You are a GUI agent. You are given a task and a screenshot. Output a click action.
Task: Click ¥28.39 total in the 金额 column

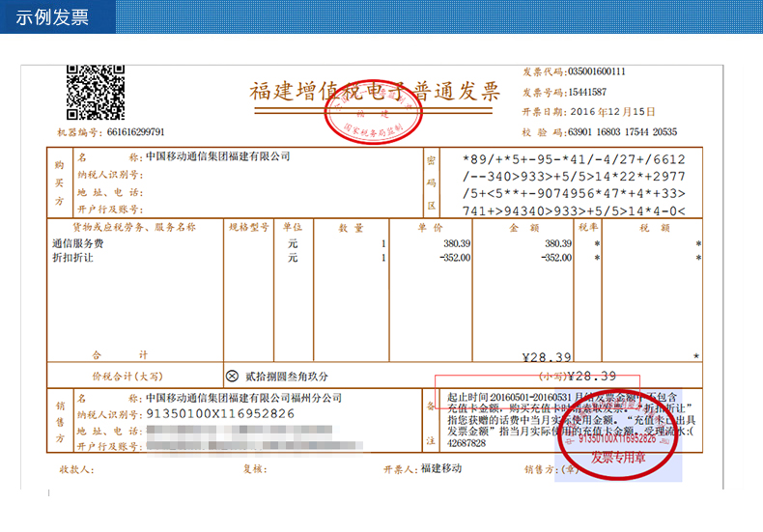[547, 357]
